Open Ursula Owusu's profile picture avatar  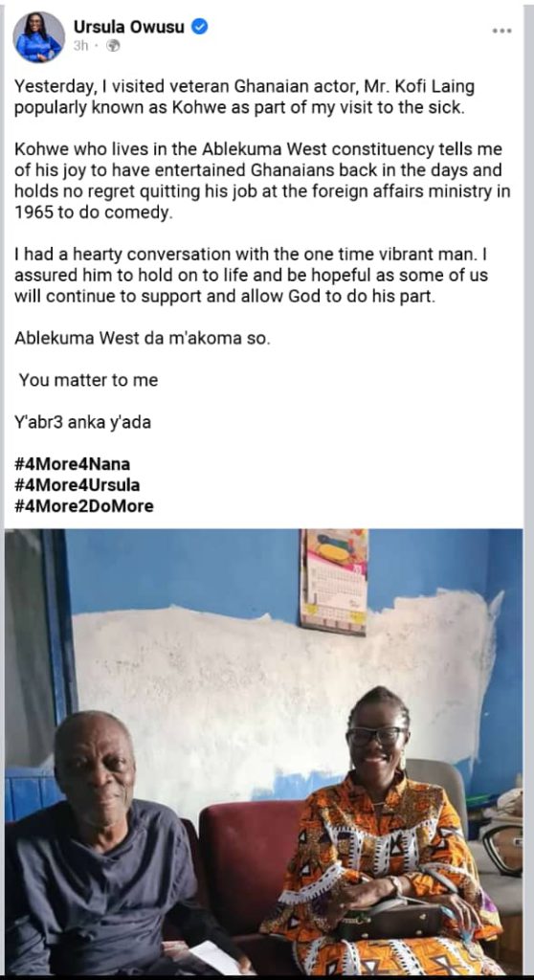[39, 37]
